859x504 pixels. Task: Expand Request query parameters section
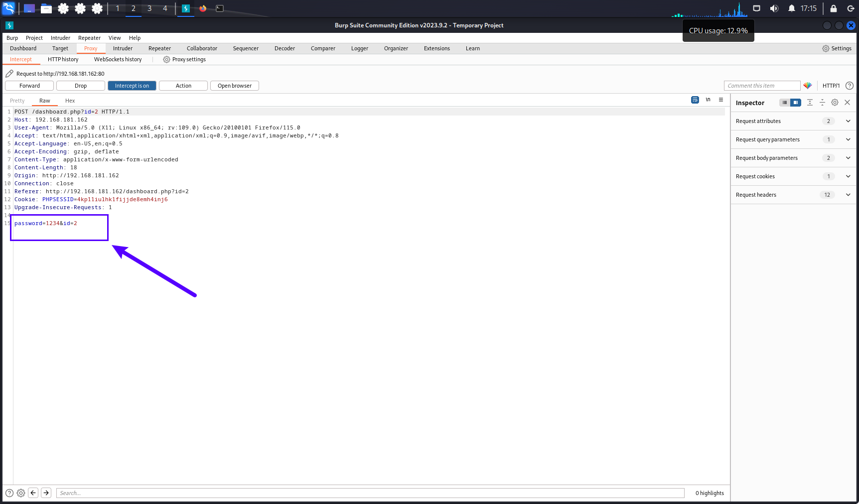click(793, 139)
